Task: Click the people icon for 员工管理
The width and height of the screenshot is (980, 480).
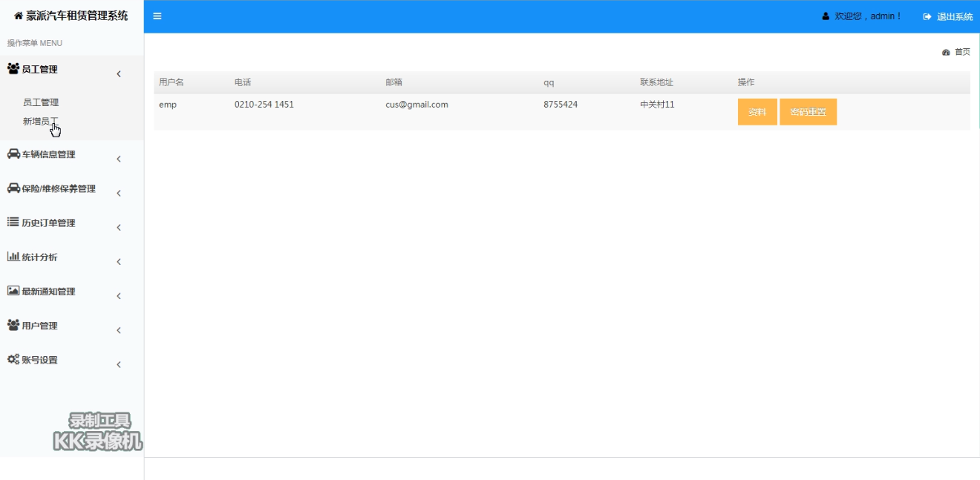Action: tap(13, 68)
